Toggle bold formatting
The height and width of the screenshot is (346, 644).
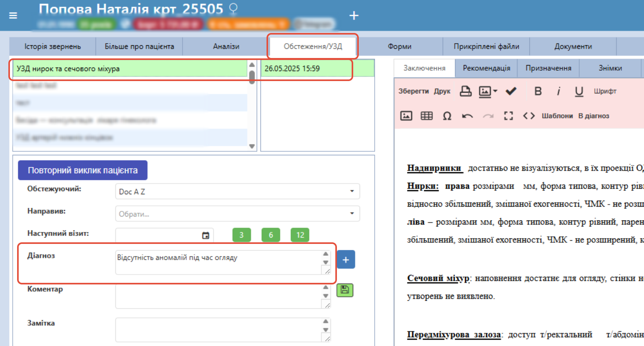click(538, 91)
